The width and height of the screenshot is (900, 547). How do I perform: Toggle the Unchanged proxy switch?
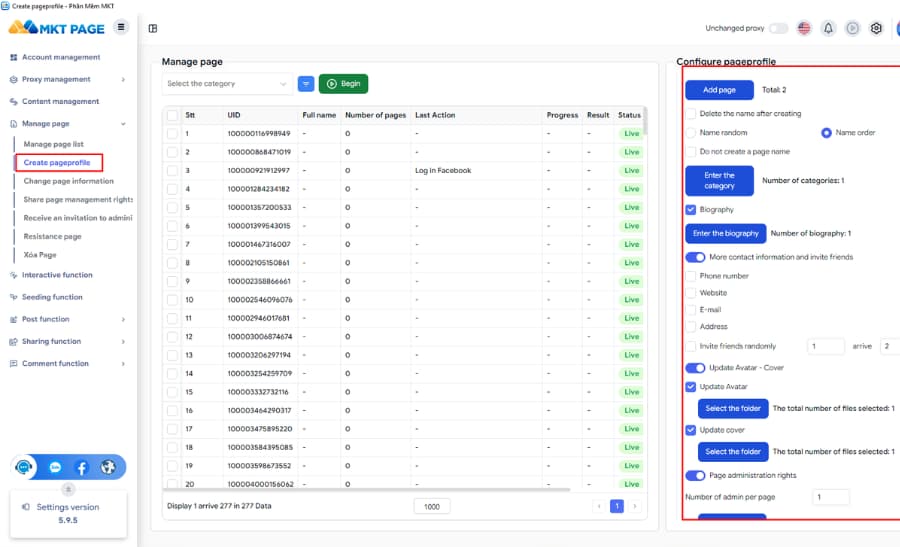[778, 28]
